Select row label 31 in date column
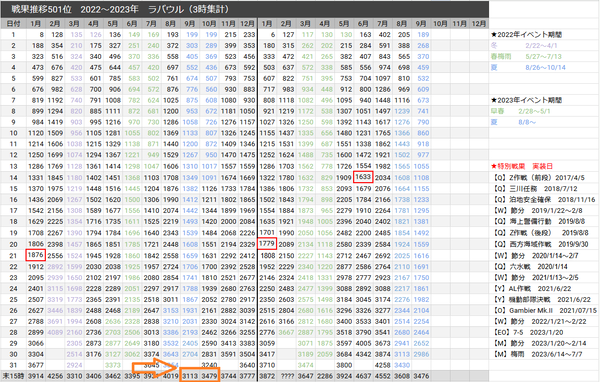This screenshot has width=600, height=382. coord(13,365)
